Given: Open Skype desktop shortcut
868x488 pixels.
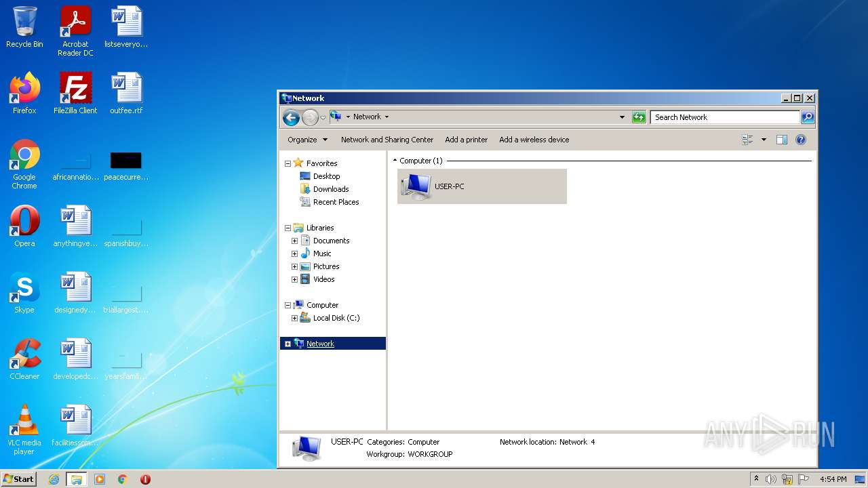Looking at the screenshot, I should [24, 293].
